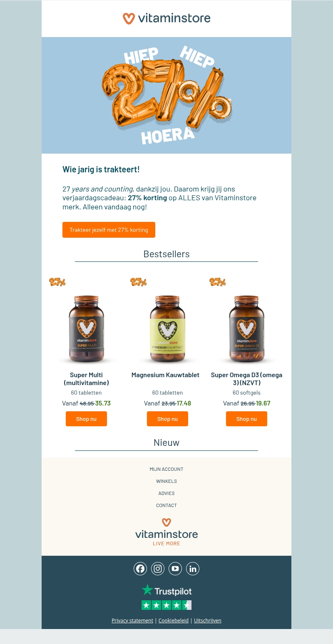Click the Trustpilot logo
Viewport: 333px width, 644px height.
166,590
